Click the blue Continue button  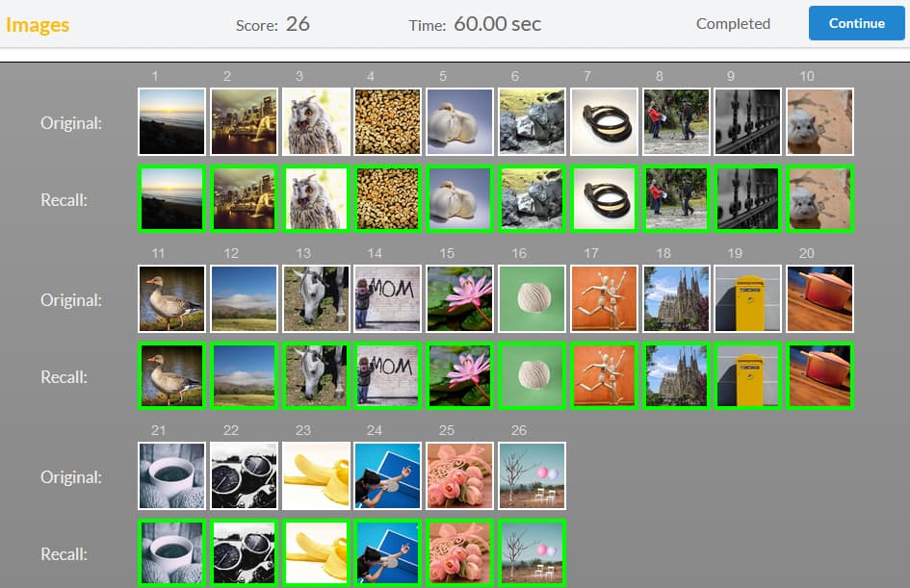click(x=856, y=23)
